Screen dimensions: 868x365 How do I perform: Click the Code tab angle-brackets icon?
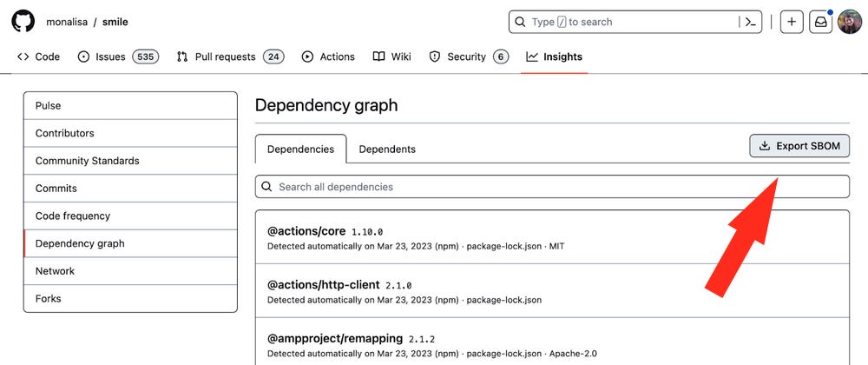(x=23, y=56)
